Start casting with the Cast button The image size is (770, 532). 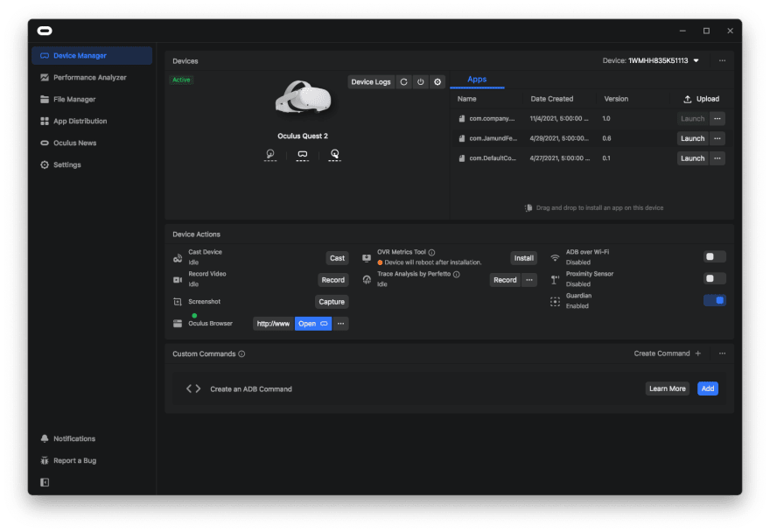(337, 258)
